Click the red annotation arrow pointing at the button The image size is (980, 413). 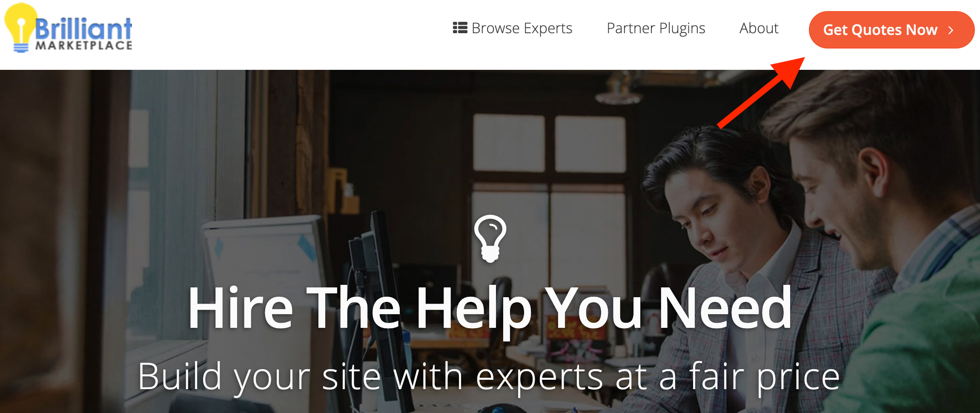coord(761,92)
